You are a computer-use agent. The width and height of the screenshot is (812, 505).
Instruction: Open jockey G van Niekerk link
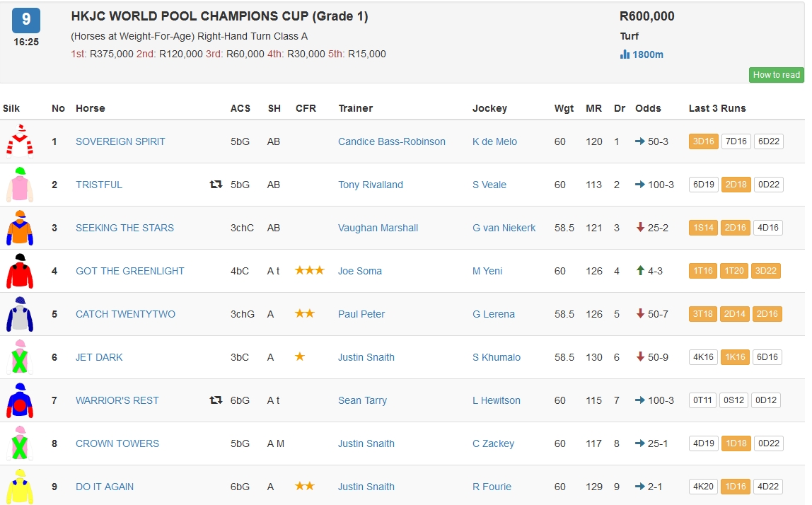point(504,228)
